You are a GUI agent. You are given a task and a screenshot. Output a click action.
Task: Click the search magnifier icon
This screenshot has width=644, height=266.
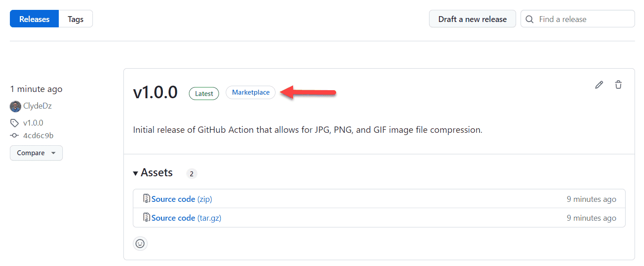(x=530, y=19)
